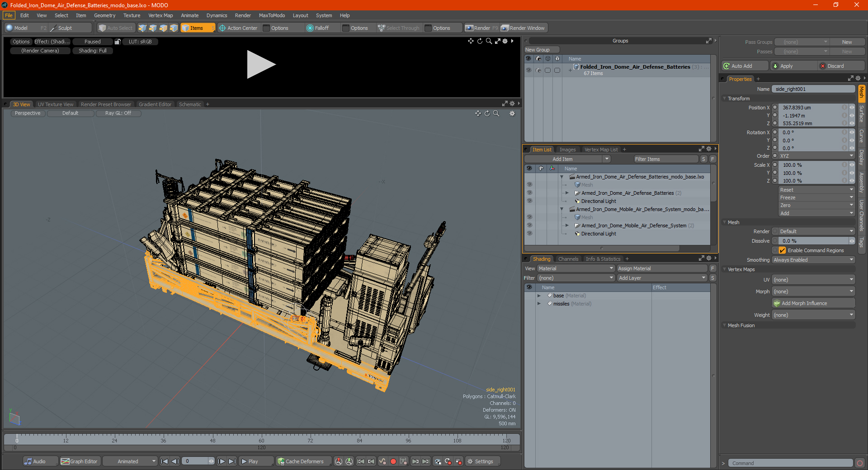
Task: Open the Geometry menu
Action: 104,15
